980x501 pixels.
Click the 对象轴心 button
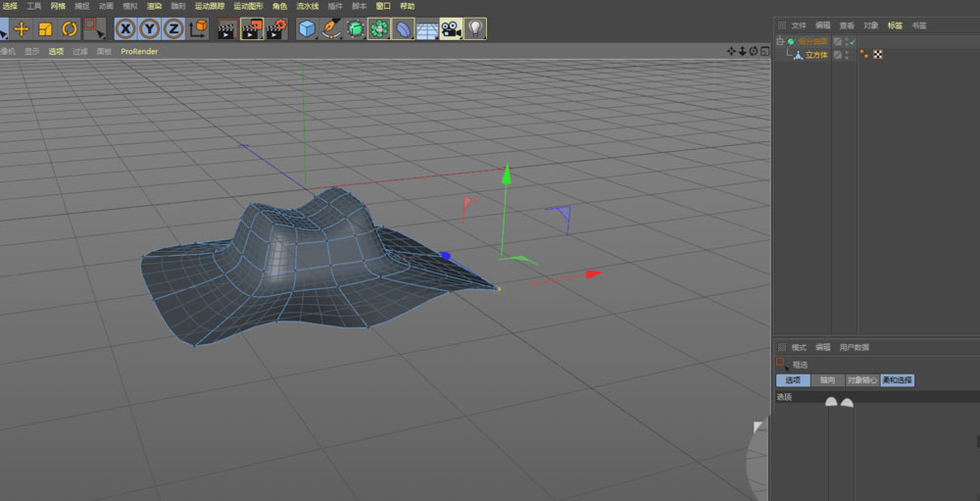pos(861,379)
